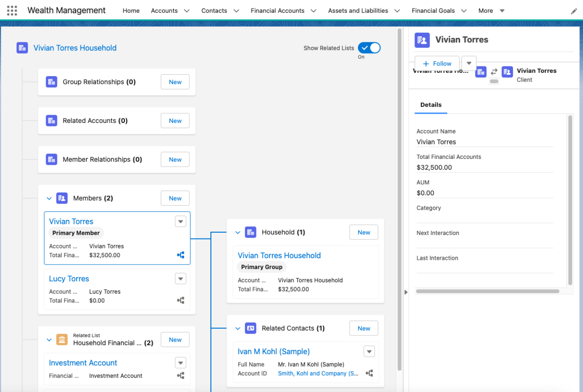Viewport: 583px width, 392px height.
Task: Turn off Show Related Lists toggle
Action: pyautogui.click(x=369, y=48)
